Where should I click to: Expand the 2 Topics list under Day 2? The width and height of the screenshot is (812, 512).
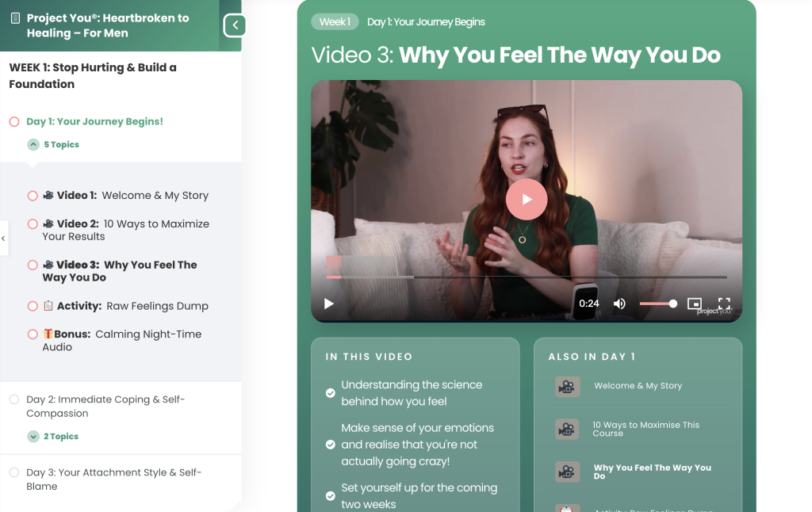(33, 437)
